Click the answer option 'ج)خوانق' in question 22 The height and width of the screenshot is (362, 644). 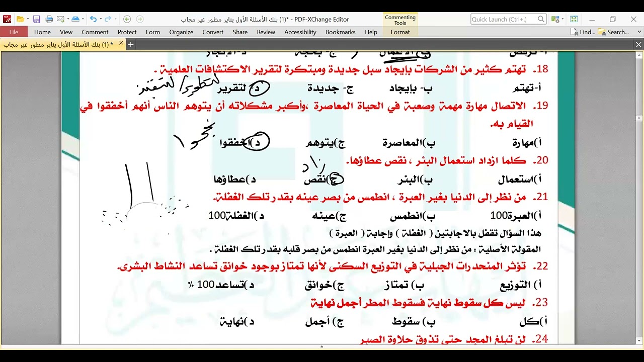(325, 285)
